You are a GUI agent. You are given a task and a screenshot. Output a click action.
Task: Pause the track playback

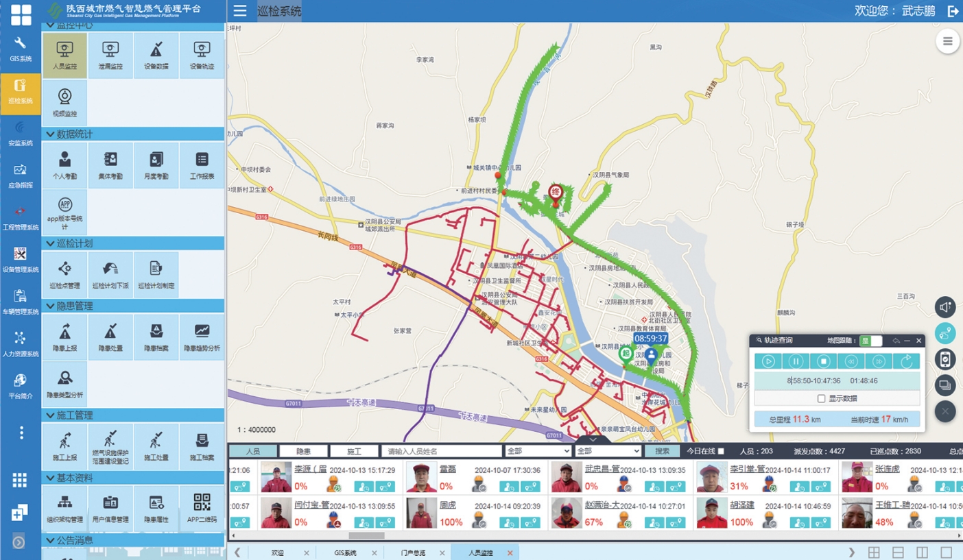(x=796, y=361)
